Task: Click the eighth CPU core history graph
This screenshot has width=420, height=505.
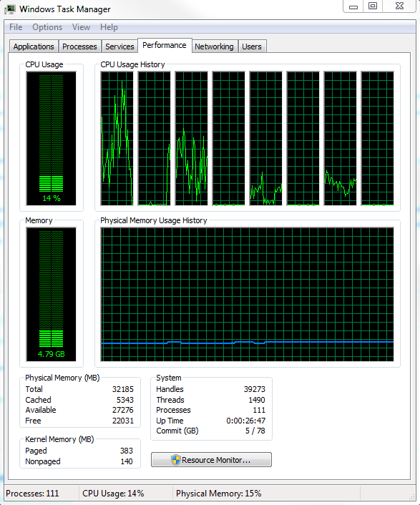Action: [378, 139]
